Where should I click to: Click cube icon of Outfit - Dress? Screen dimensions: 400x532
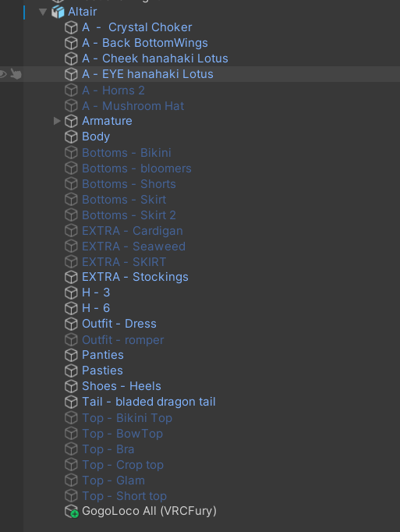[x=71, y=324]
